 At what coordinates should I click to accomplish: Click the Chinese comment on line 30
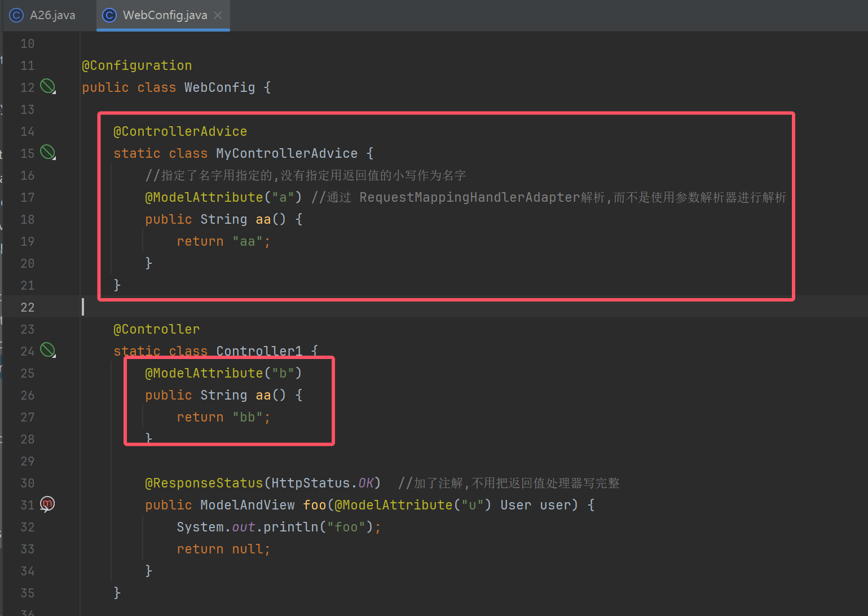coord(509,483)
